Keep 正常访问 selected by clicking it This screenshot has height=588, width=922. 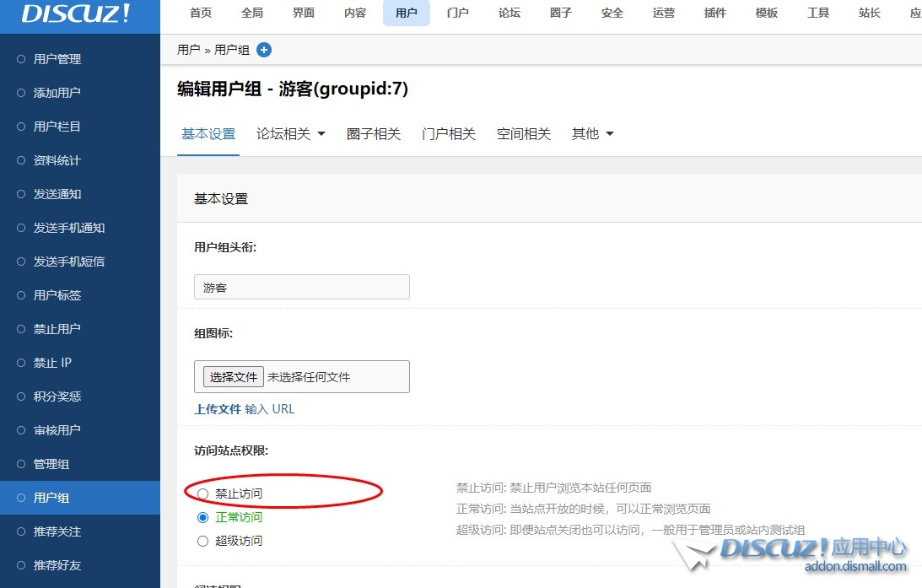coord(202,517)
